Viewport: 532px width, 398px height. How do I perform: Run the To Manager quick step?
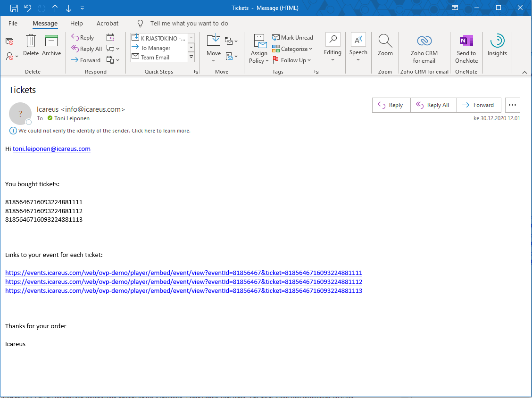[x=159, y=48]
